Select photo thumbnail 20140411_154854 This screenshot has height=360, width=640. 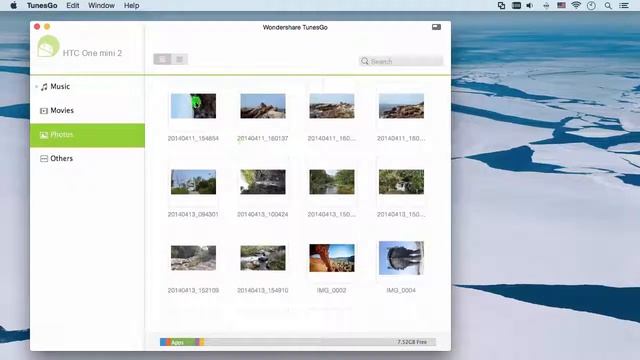pos(193,106)
